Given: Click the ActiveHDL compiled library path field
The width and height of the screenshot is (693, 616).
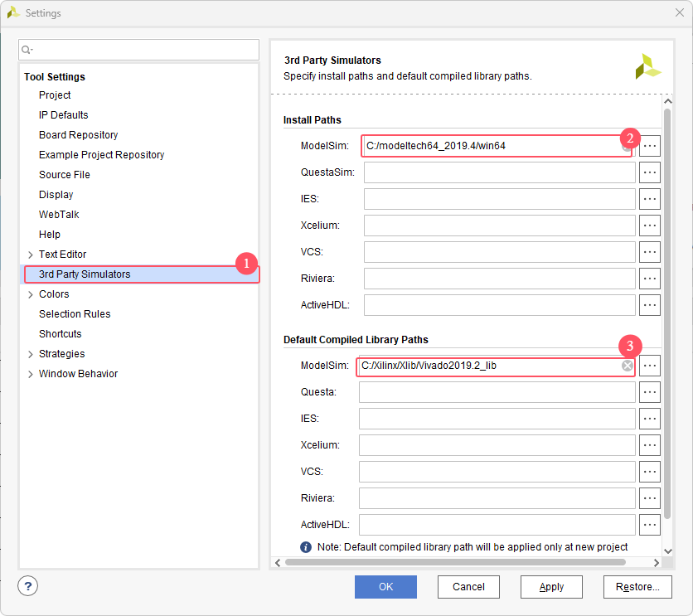Looking at the screenshot, I should click(497, 525).
